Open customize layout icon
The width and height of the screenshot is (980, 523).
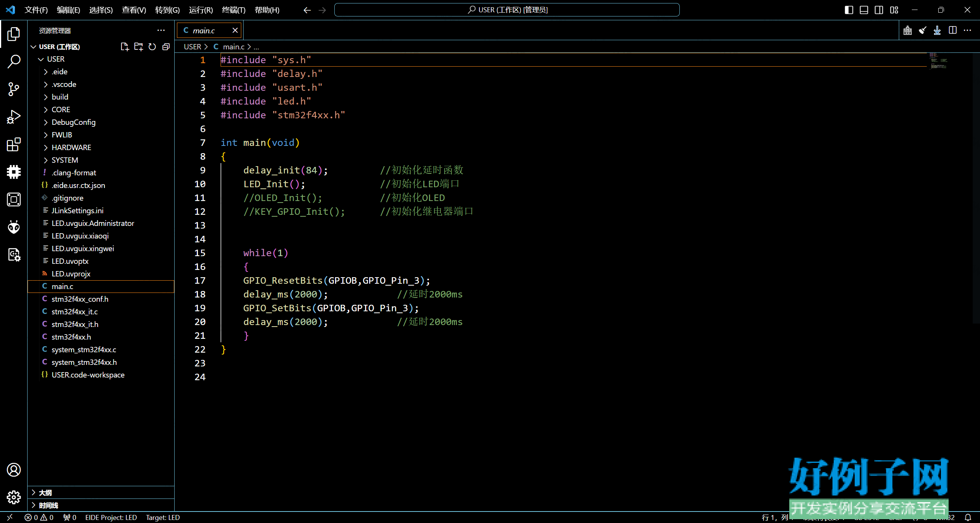pyautogui.click(x=894, y=10)
